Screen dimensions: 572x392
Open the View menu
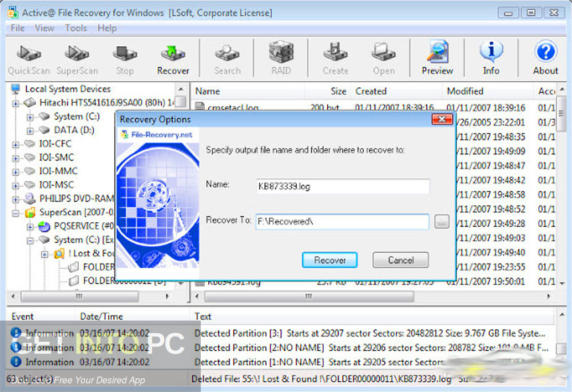click(x=44, y=28)
